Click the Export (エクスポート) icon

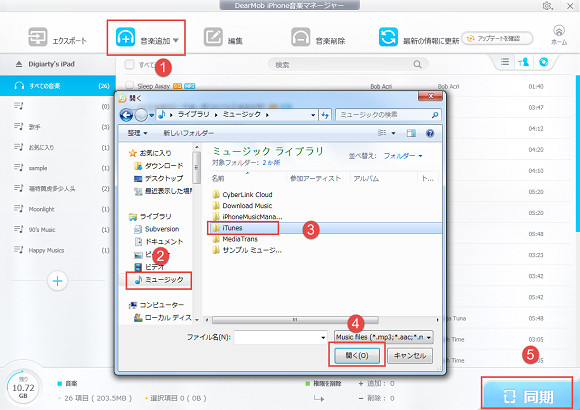pyautogui.click(x=38, y=37)
